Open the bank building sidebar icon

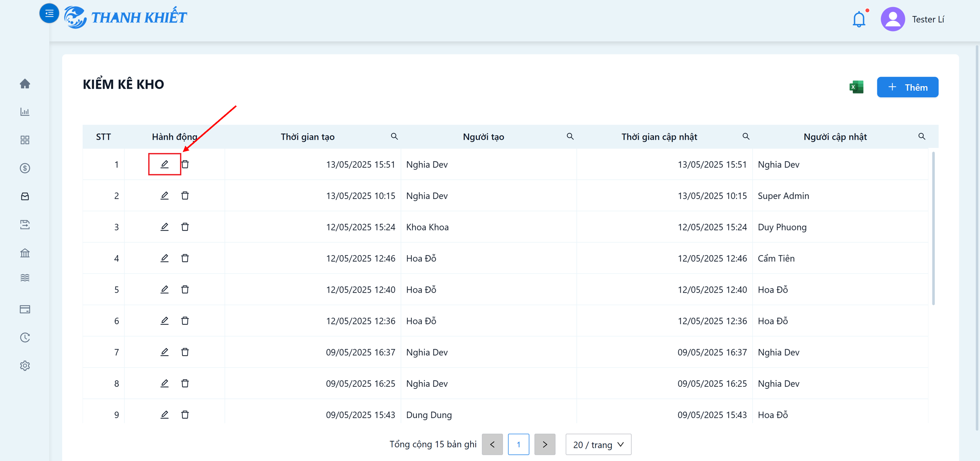25,253
